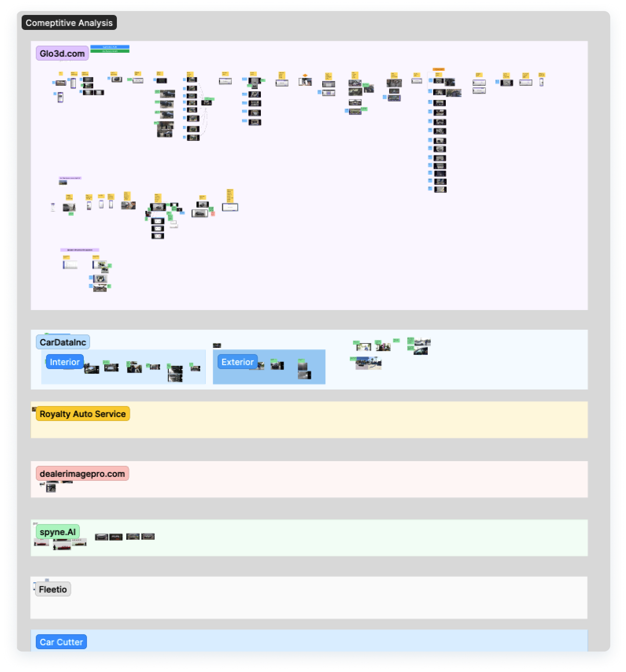Select the tall yellow sticky in Glo3d second row
This screenshot has width=626, height=672.
(230, 196)
